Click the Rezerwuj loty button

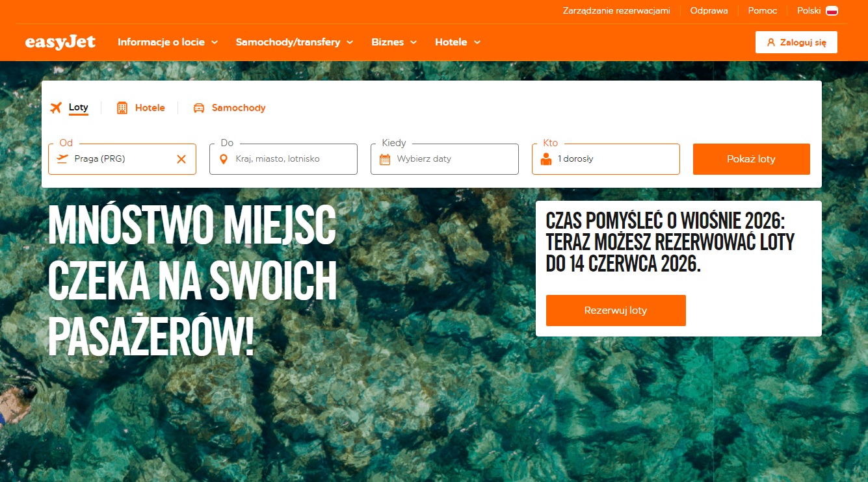click(616, 311)
